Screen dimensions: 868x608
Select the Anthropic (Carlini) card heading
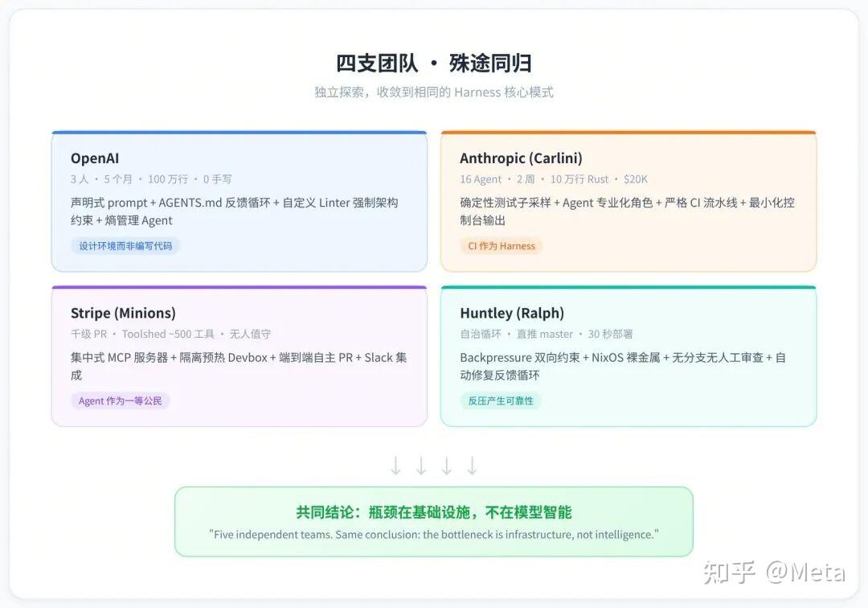[x=521, y=158]
